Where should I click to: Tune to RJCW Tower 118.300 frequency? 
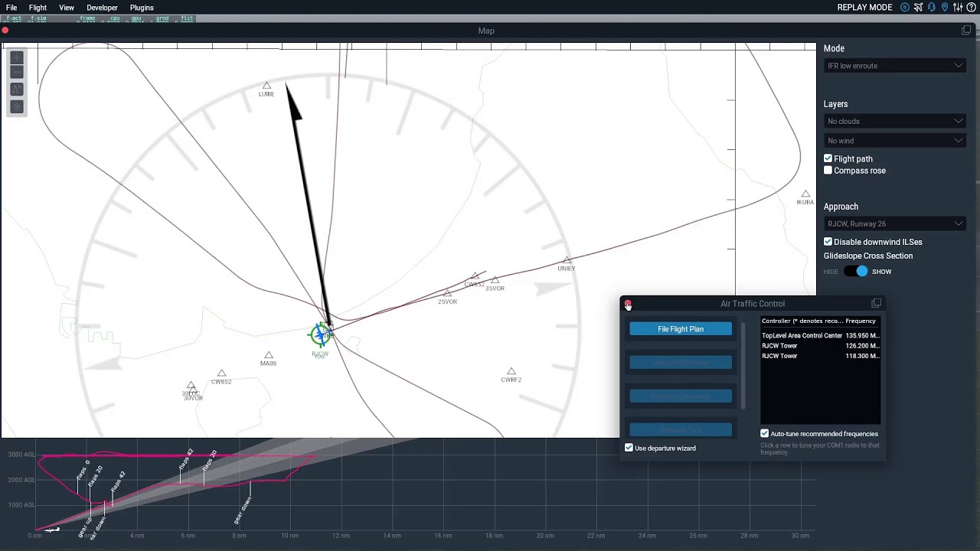(820, 356)
